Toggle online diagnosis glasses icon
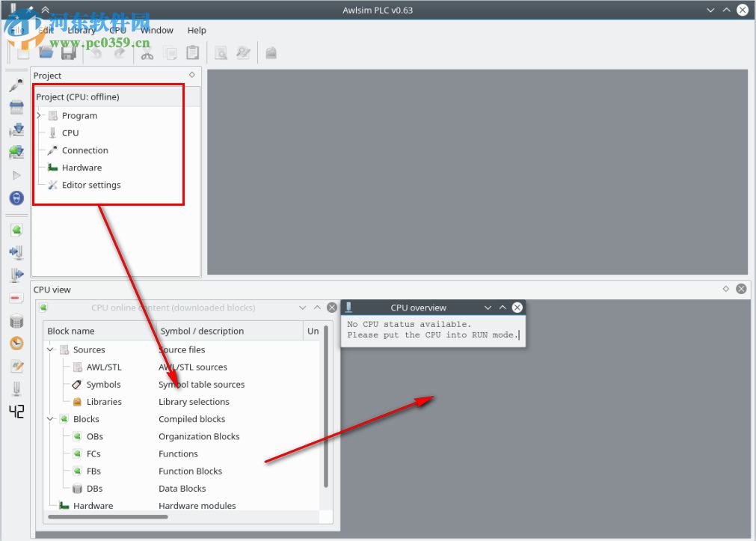Viewport: 756px width, 541px height. 16,198
